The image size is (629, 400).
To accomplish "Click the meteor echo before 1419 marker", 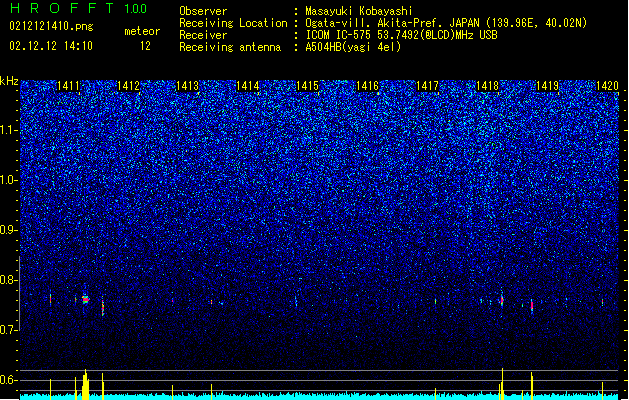I will (x=532, y=306).
